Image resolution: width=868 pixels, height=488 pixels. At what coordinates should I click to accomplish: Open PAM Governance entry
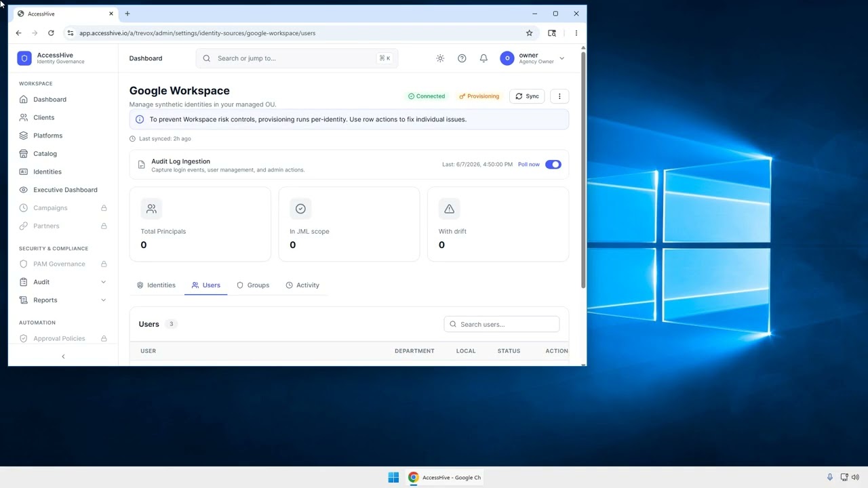coord(62,264)
